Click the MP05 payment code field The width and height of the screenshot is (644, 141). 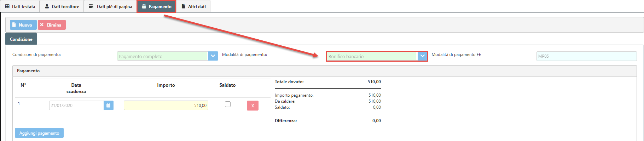[586, 56]
